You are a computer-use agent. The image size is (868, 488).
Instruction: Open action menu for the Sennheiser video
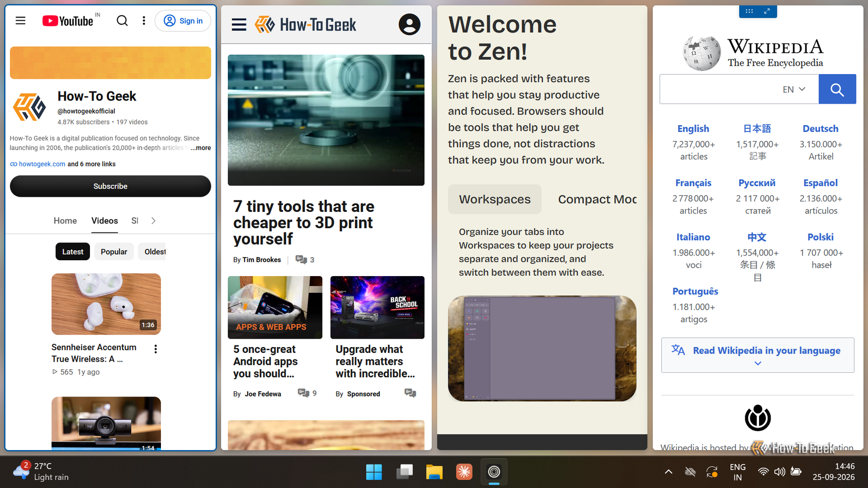pos(156,349)
